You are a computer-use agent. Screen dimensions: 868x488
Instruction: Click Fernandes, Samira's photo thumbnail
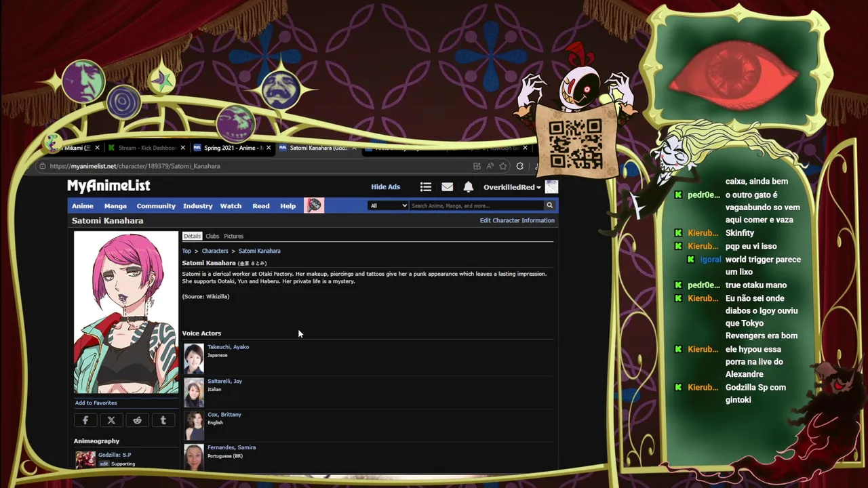[x=194, y=457]
